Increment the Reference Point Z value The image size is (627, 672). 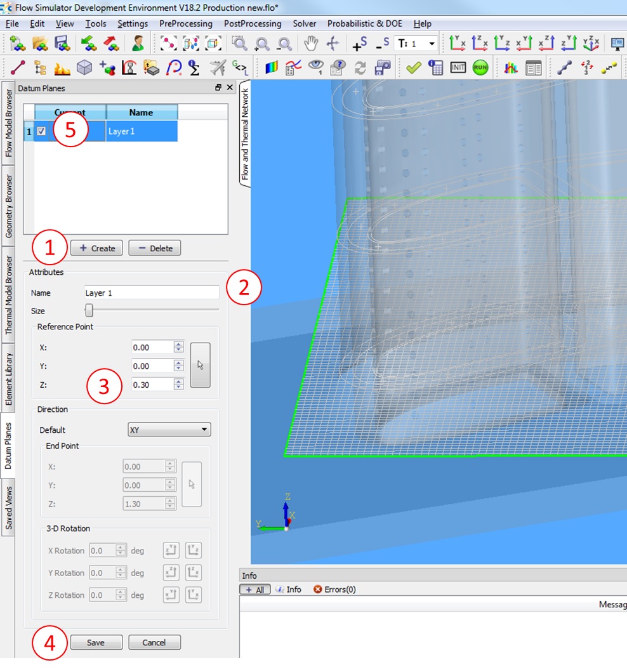pos(179,381)
